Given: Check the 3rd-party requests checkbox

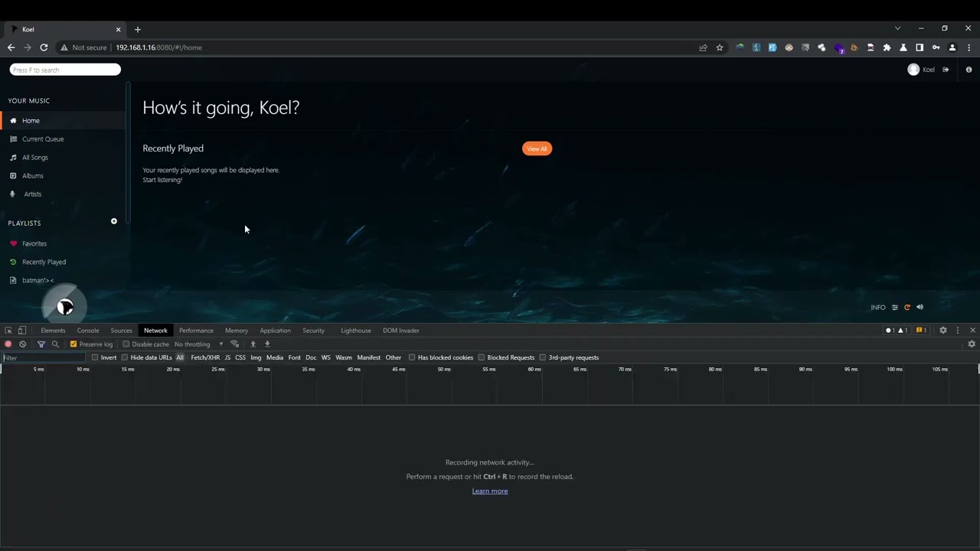Looking at the screenshot, I should pyautogui.click(x=543, y=357).
